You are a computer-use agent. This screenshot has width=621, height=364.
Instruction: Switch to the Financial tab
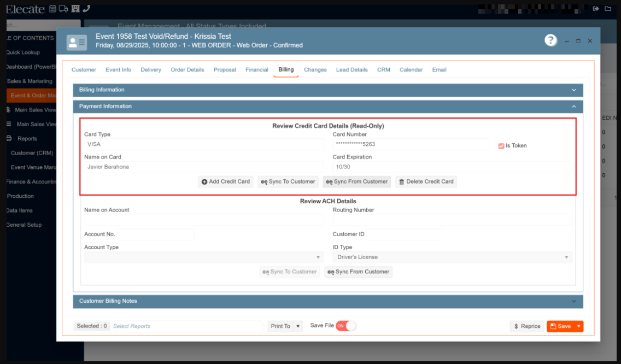(x=256, y=70)
